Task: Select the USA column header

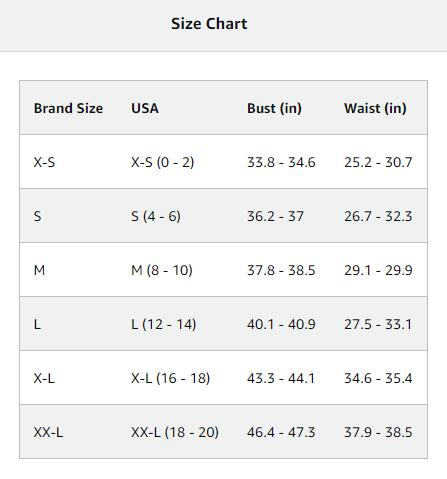Action: 145,108
